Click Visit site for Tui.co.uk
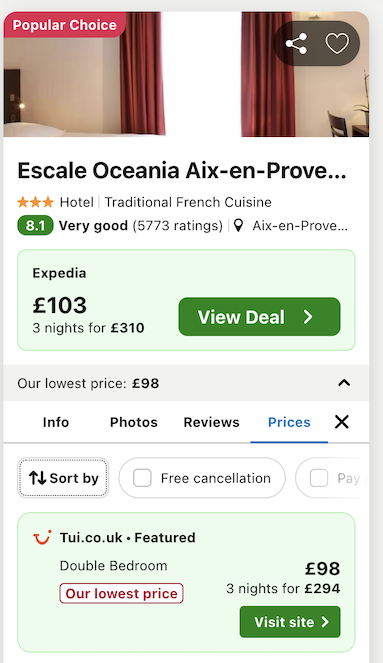The width and height of the screenshot is (383, 663). pyautogui.click(x=290, y=622)
